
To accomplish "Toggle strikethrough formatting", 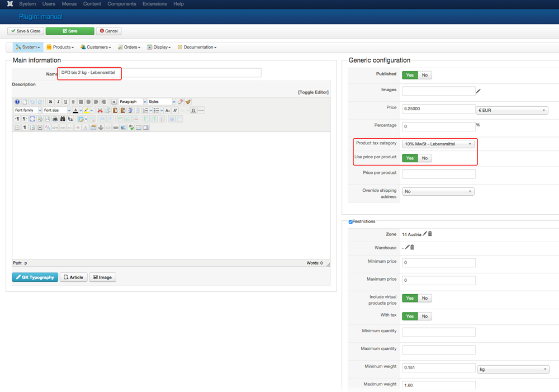I will click(73, 102).
